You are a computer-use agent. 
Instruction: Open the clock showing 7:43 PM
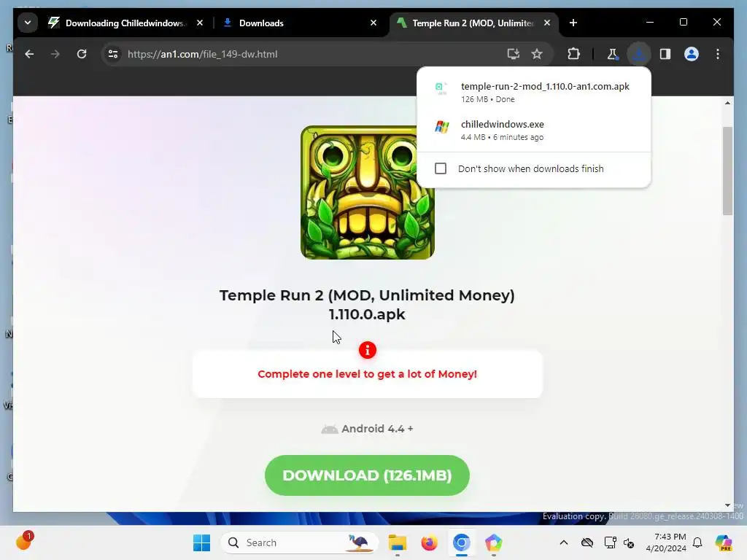pos(666,542)
